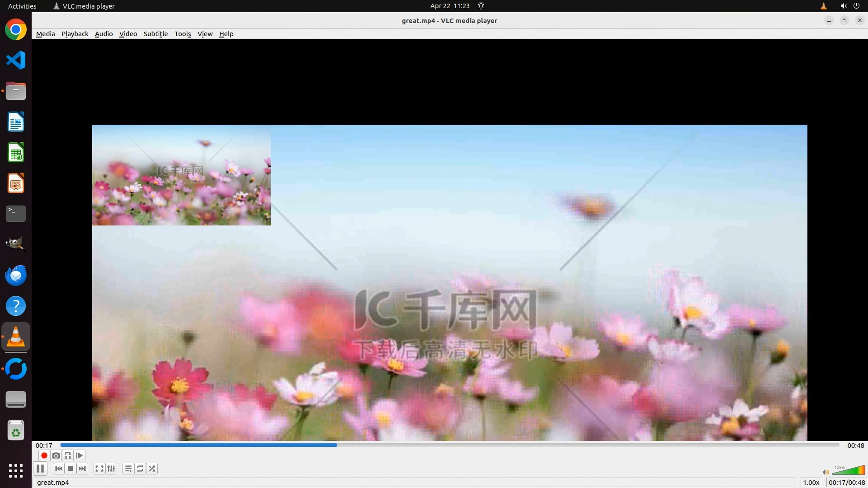Open the Tools menu
868x488 pixels.
183,34
